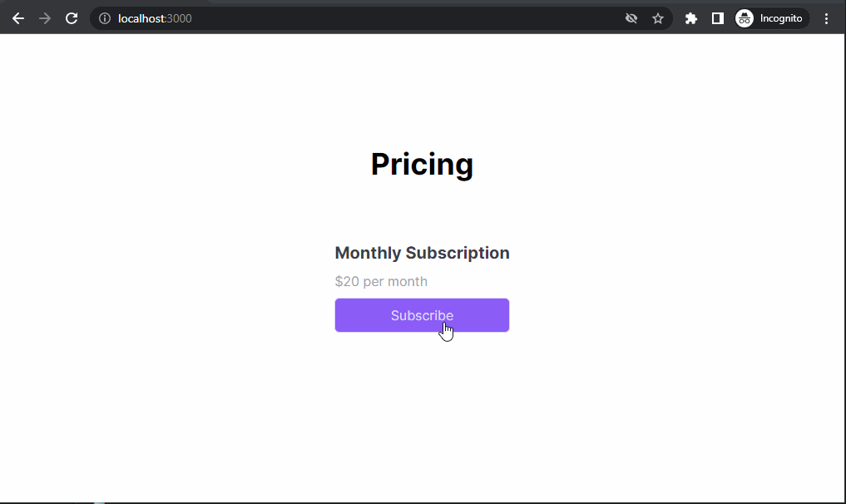Click the $20 per month price text
Screen dimensions: 846x504
coord(381,281)
